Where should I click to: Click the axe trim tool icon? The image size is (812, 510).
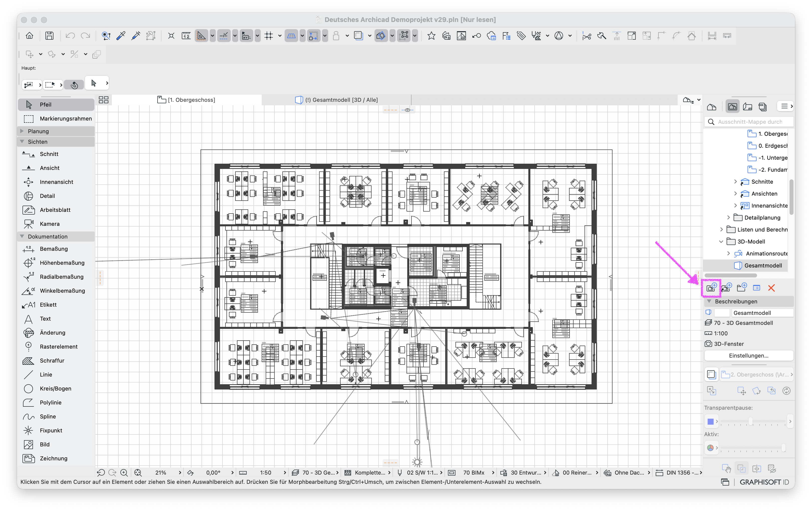click(602, 36)
